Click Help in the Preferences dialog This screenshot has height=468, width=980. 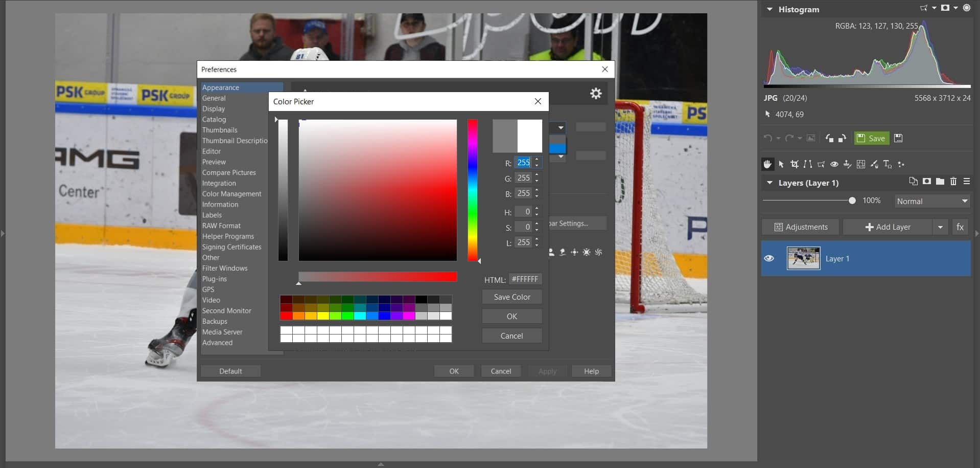click(591, 371)
